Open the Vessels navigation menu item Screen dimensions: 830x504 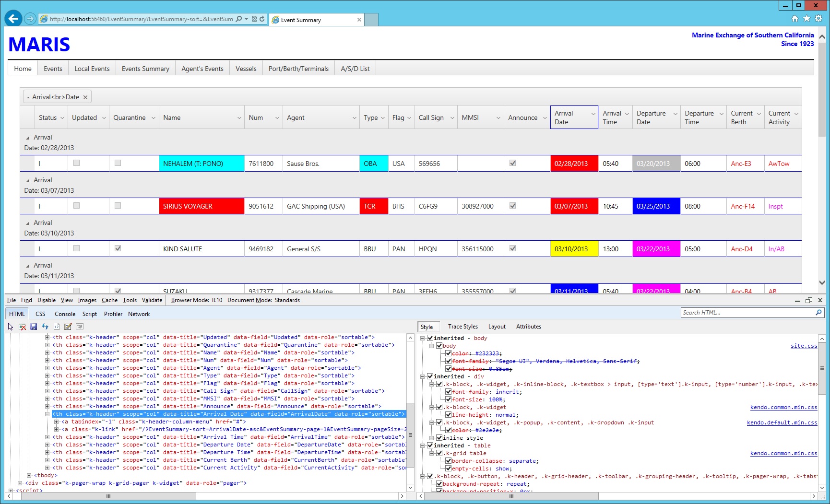tap(246, 69)
